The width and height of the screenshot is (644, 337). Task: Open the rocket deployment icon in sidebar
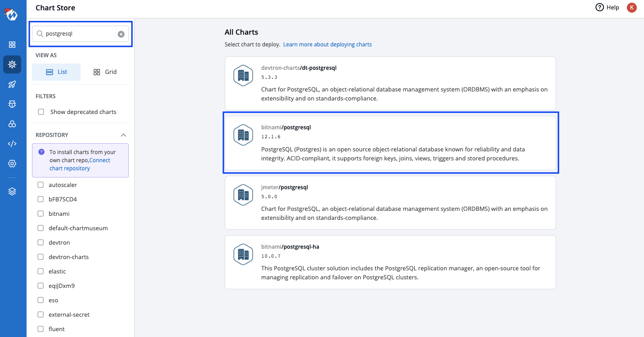[12, 84]
